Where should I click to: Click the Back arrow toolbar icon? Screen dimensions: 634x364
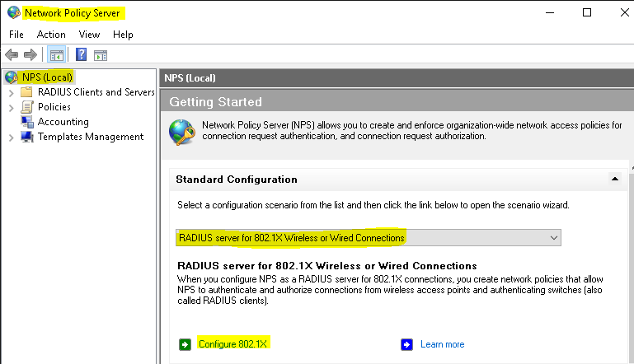12,55
